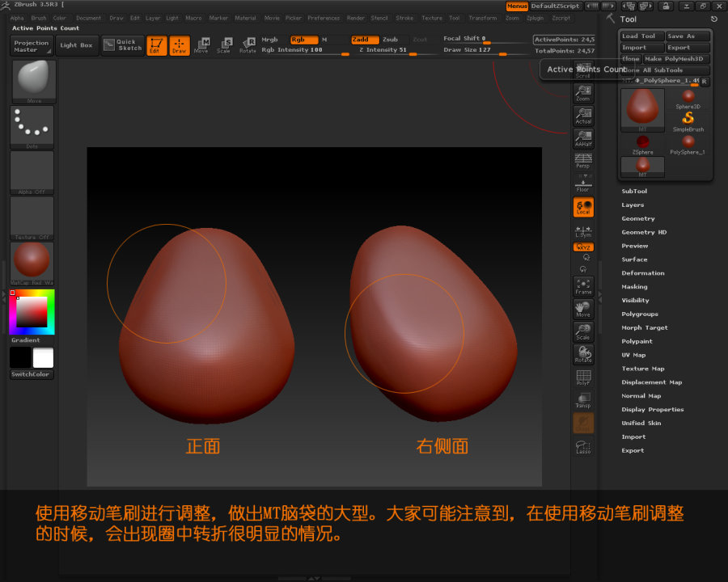Click the Actual size icon
This screenshot has height=582, width=728.
[x=583, y=116]
